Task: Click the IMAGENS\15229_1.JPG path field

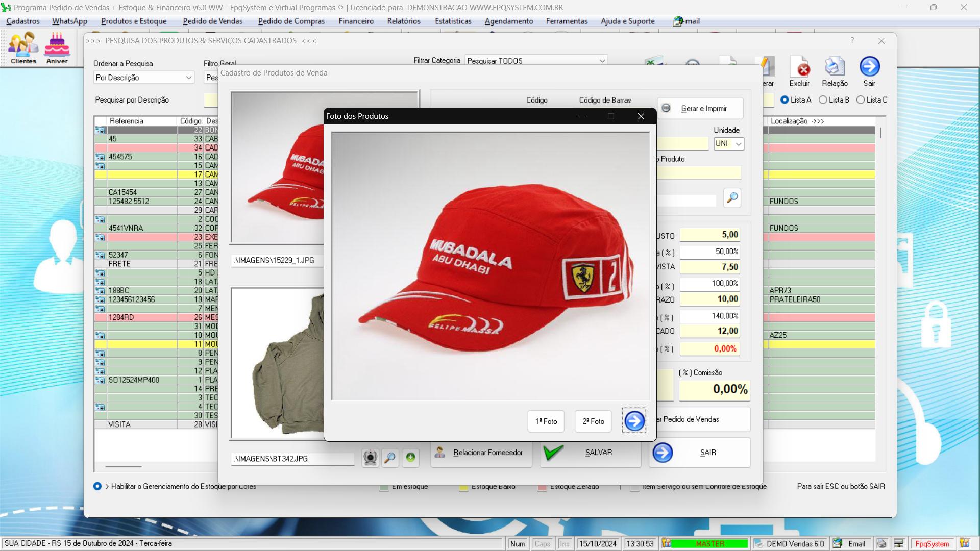Action: pos(278,260)
